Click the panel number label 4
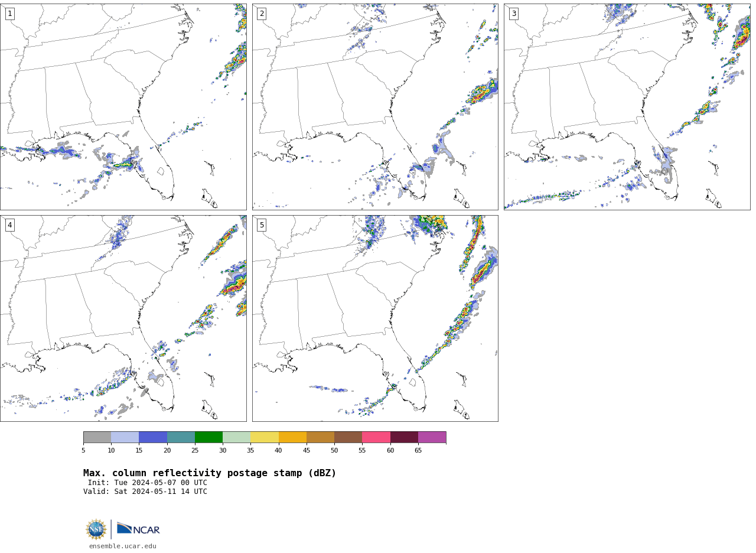Image resolution: width=756 pixels, height=553 pixels. click(x=9, y=225)
